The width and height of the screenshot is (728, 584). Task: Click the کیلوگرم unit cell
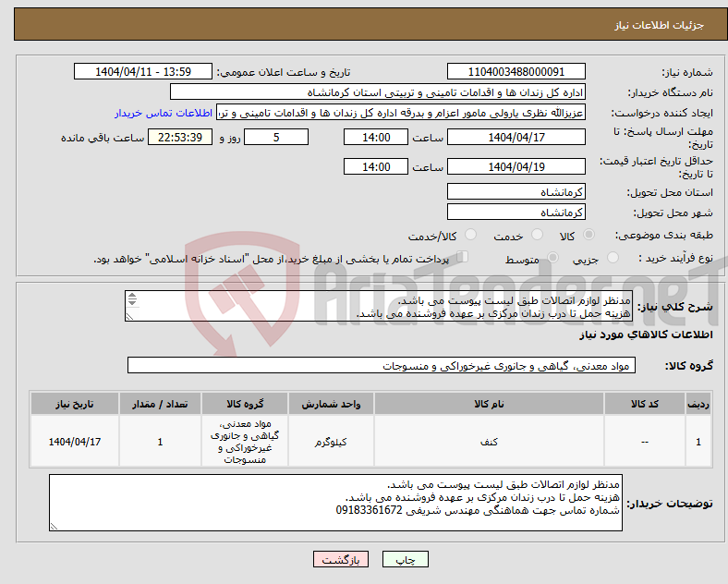click(x=331, y=442)
